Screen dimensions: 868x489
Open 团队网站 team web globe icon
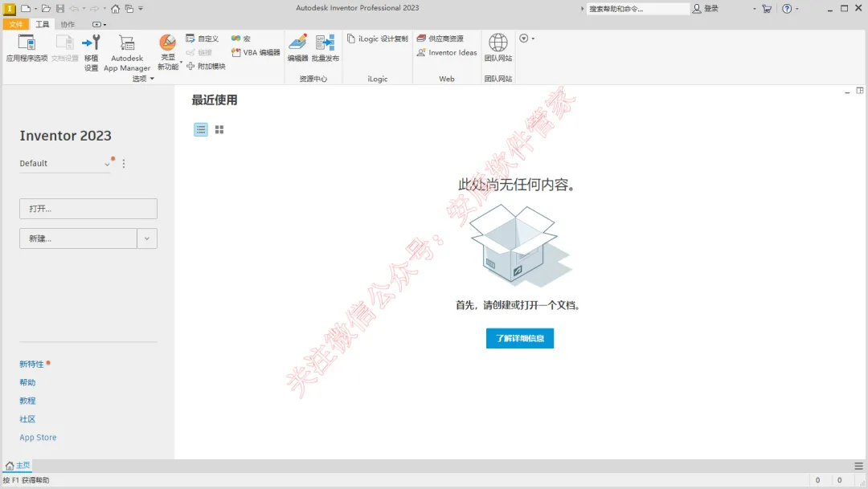pos(498,47)
